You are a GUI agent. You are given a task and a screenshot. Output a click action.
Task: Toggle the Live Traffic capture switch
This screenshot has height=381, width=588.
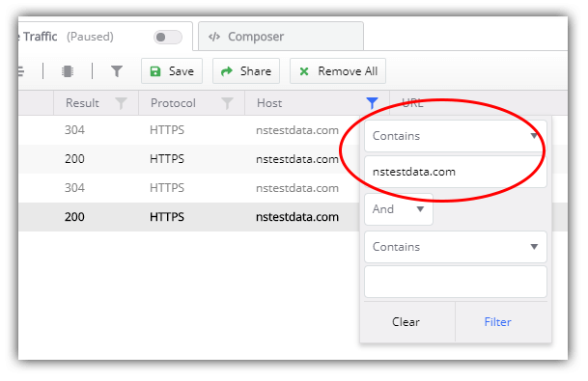pyautogui.click(x=168, y=37)
